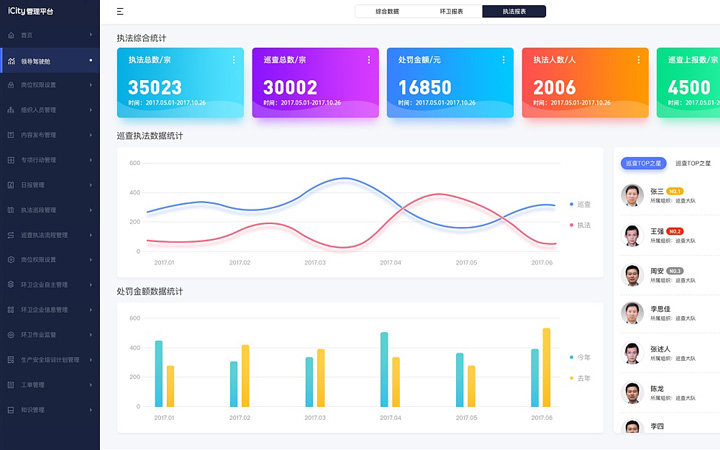The height and width of the screenshot is (450, 720).
Task: Click the 首页 home icon in sidebar
Action: [10, 35]
